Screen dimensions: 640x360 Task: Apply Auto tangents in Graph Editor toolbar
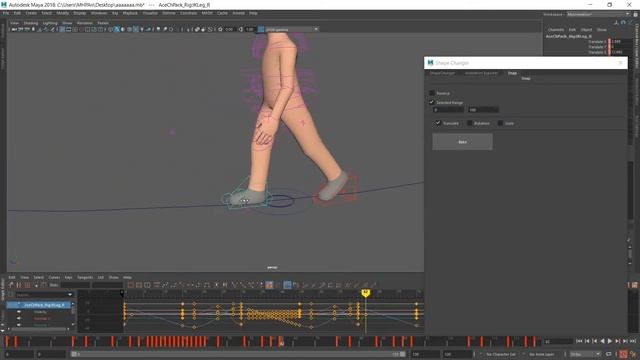pos(156,285)
